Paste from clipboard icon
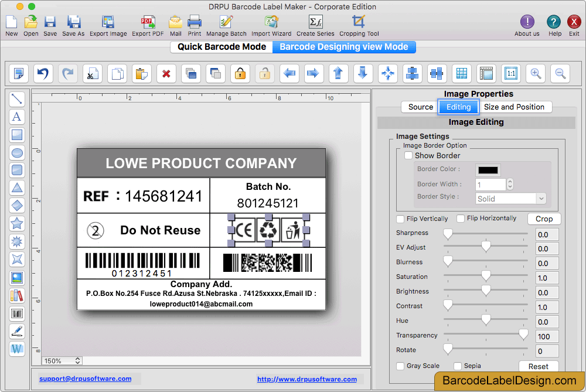The image size is (586, 392). pos(142,73)
